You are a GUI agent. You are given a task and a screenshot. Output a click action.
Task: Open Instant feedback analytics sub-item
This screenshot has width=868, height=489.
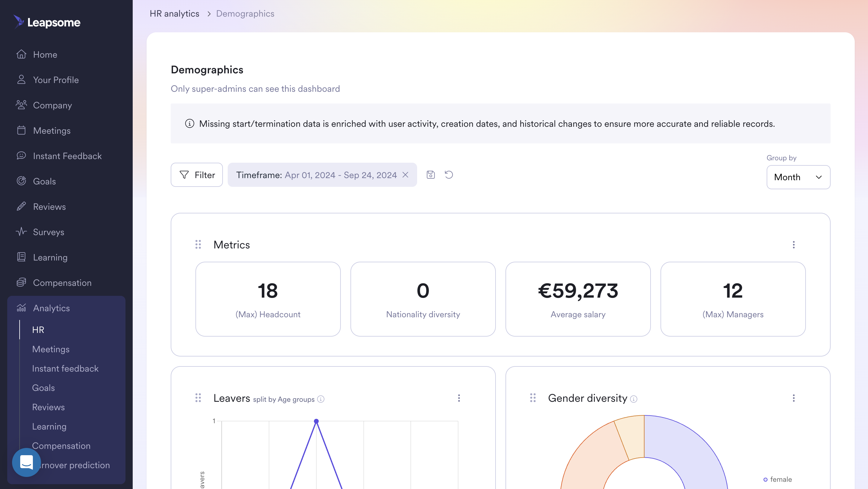pos(65,368)
